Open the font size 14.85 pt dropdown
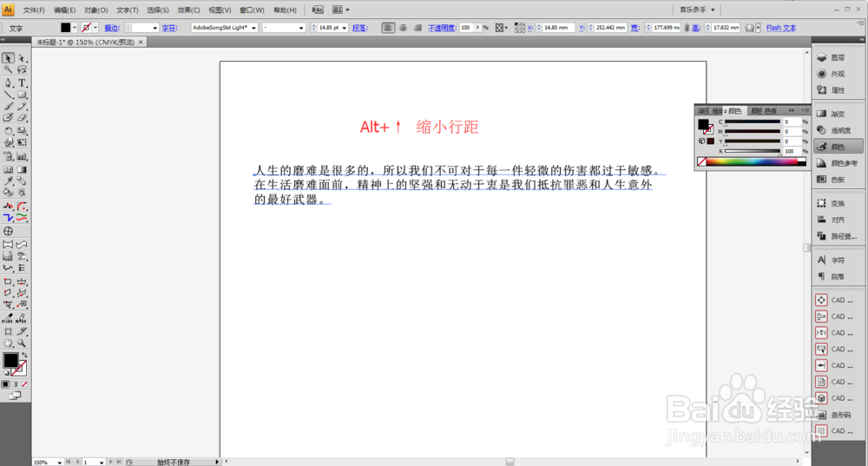The image size is (868, 466). pyautogui.click(x=345, y=28)
